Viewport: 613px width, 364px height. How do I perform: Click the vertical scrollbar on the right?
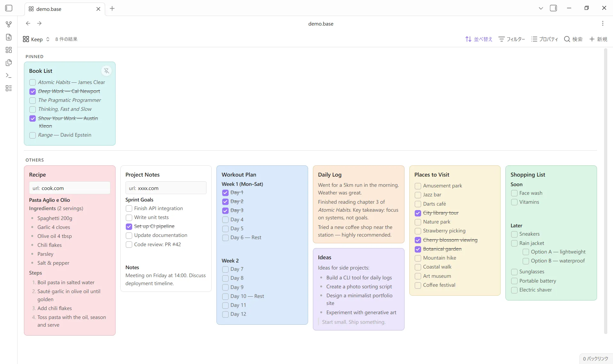click(x=605, y=191)
